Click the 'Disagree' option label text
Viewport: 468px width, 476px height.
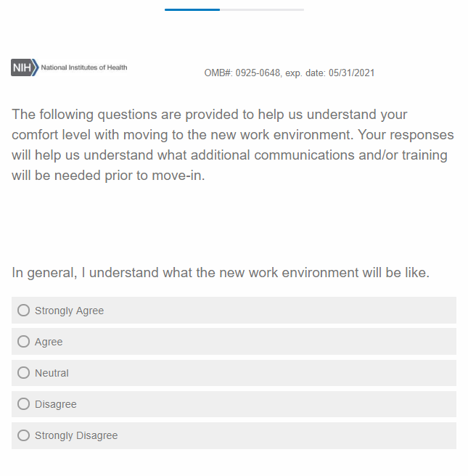(x=55, y=404)
